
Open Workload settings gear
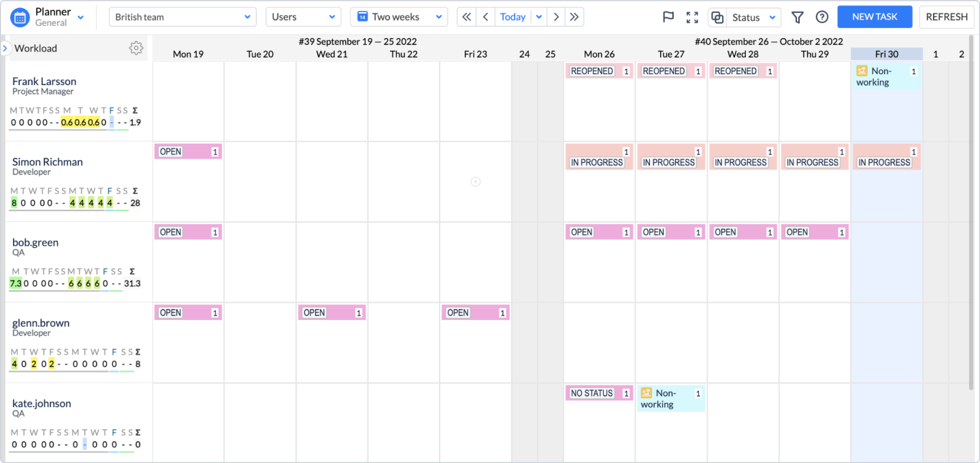click(x=136, y=48)
